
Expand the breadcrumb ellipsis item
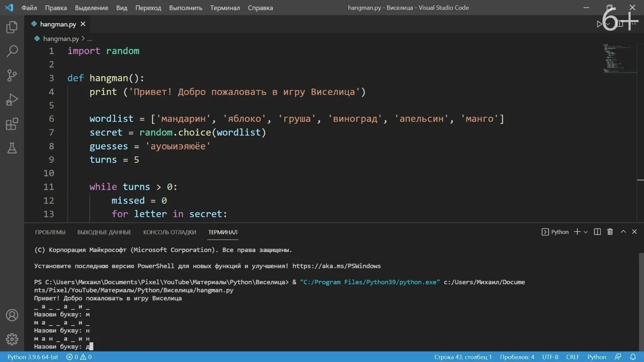point(89,39)
